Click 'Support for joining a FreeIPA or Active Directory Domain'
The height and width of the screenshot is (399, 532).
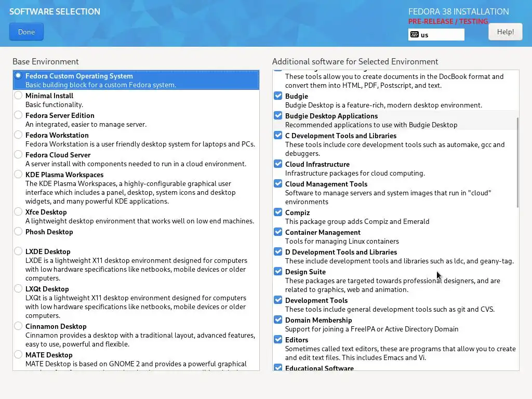[371, 329]
